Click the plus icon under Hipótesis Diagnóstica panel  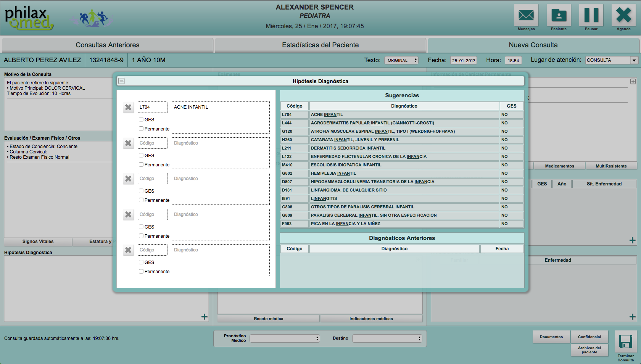coord(205,317)
